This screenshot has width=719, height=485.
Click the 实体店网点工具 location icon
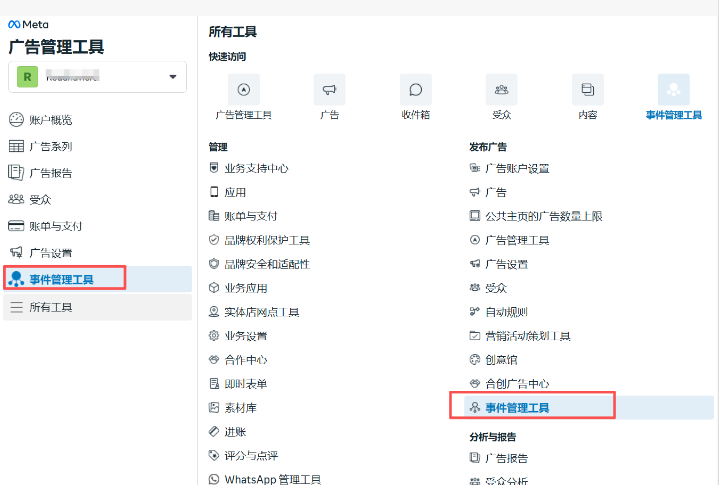[x=214, y=312]
